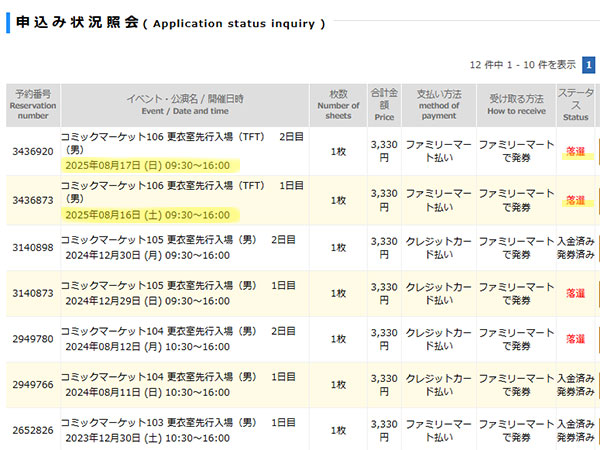Click date 2024年08月11日 (日) 10:30~16:00
Image resolution: width=600 pixels, height=450 pixels.
(x=148, y=392)
